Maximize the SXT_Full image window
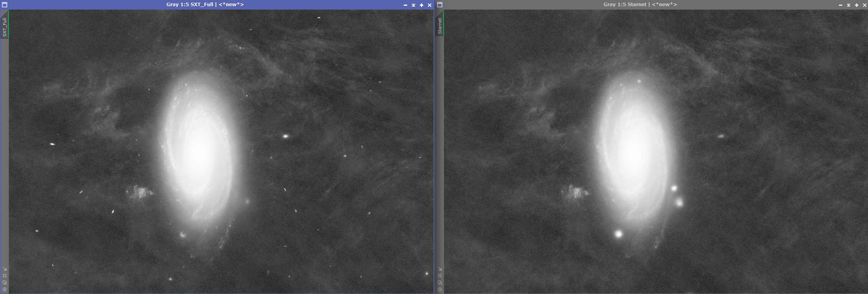The image size is (868, 294). coord(421,5)
